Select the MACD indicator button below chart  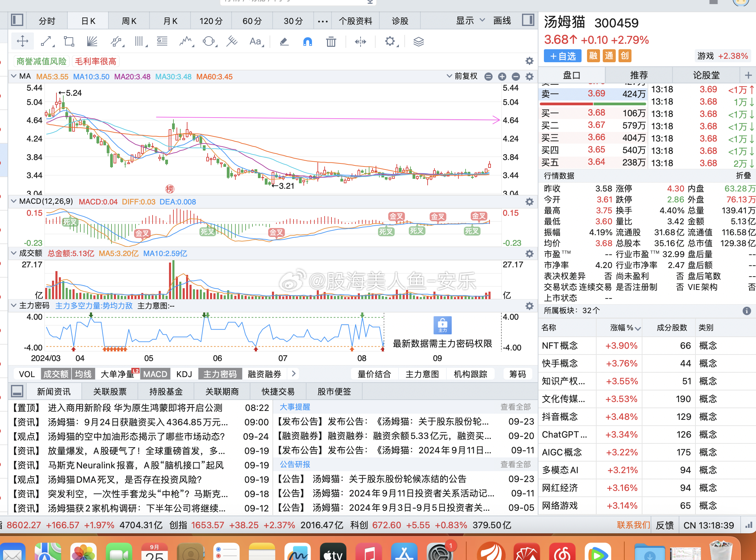(x=155, y=374)
